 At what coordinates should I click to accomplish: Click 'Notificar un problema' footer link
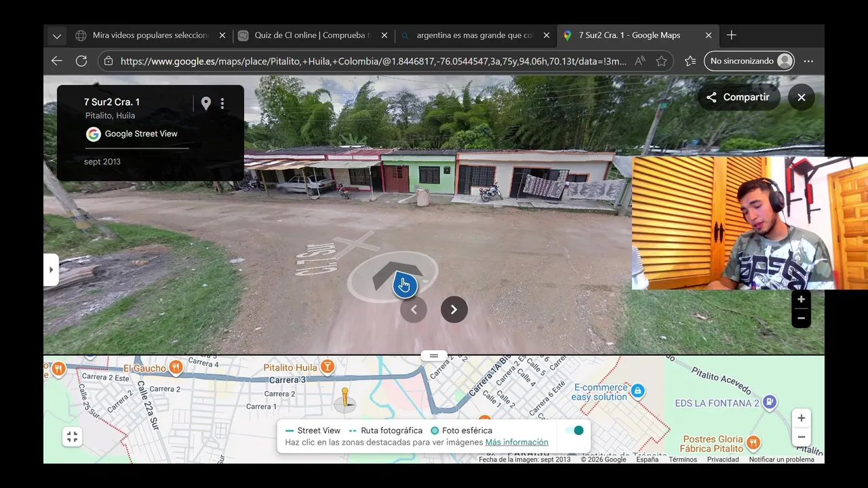coord(781,460)
